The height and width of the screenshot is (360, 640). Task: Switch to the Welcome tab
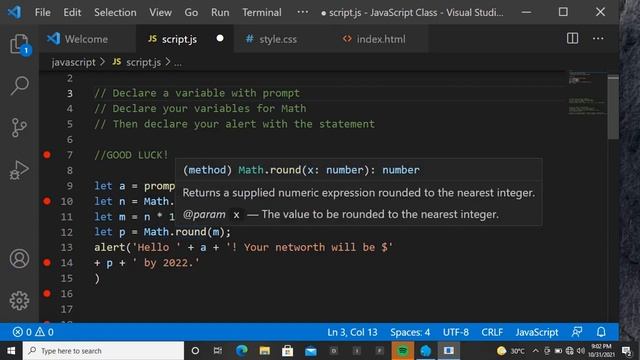(87, 39)
